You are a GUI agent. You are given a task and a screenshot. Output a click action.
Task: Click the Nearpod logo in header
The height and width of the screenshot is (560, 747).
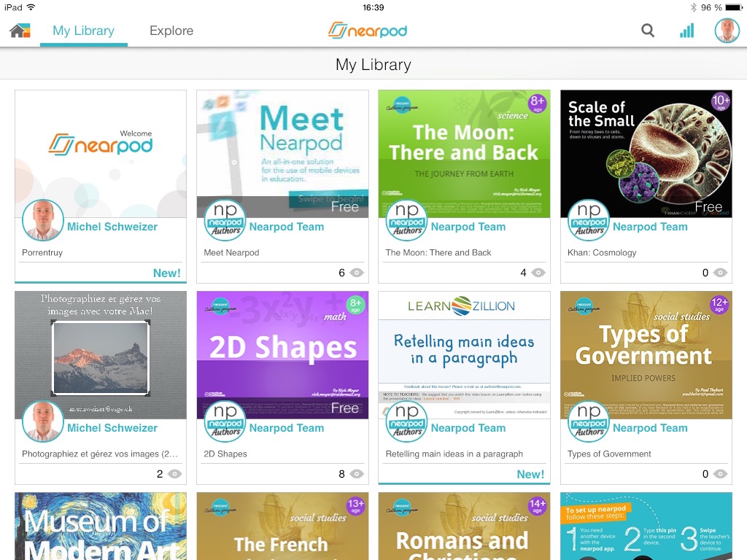368,31
